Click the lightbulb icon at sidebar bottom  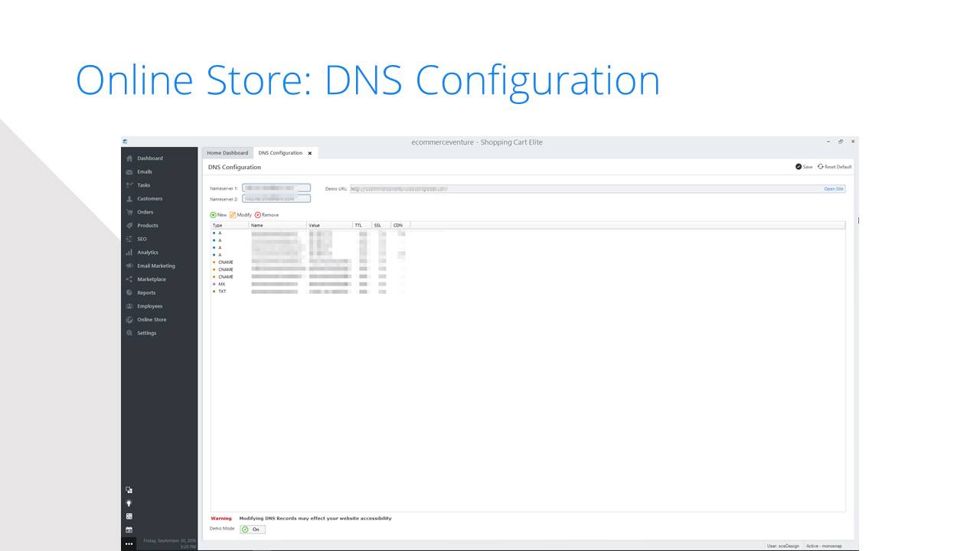129,503
